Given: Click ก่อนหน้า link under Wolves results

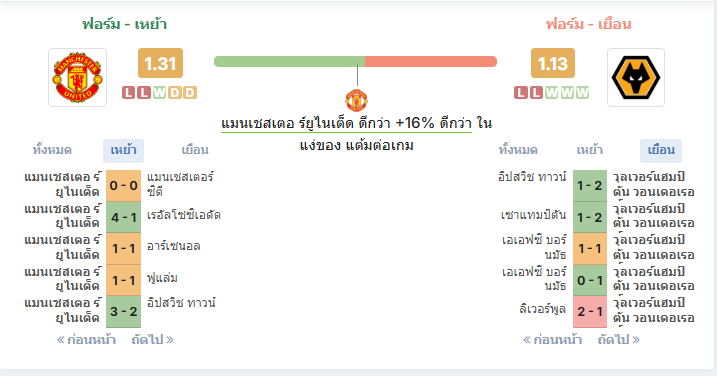Looking at the screenshot, I should pyautogui.click(x=552, y=340).
